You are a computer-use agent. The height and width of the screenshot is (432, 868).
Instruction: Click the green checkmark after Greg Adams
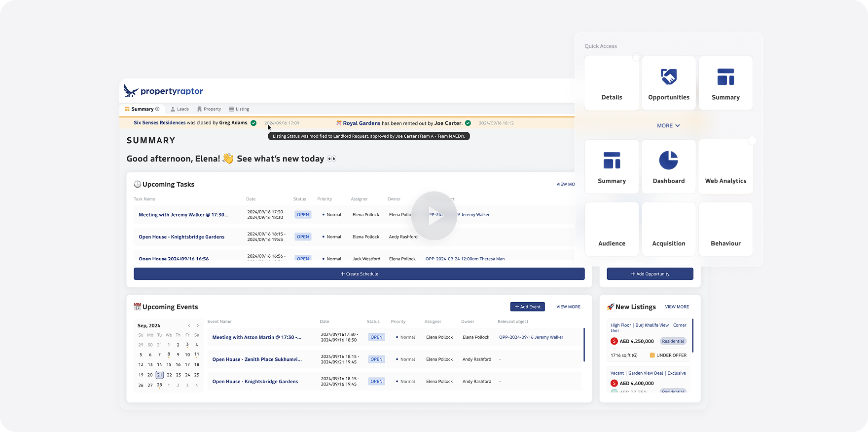[x=253, y=123]
